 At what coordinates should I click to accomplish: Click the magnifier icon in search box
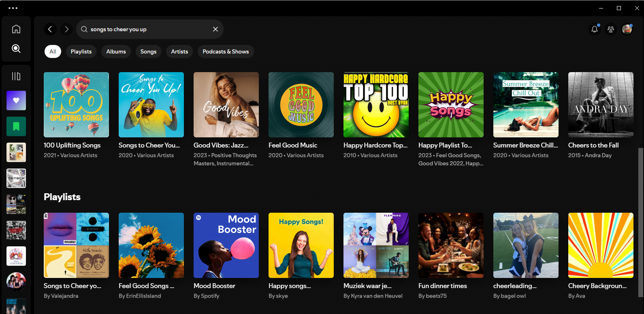[x=84, y=29]
